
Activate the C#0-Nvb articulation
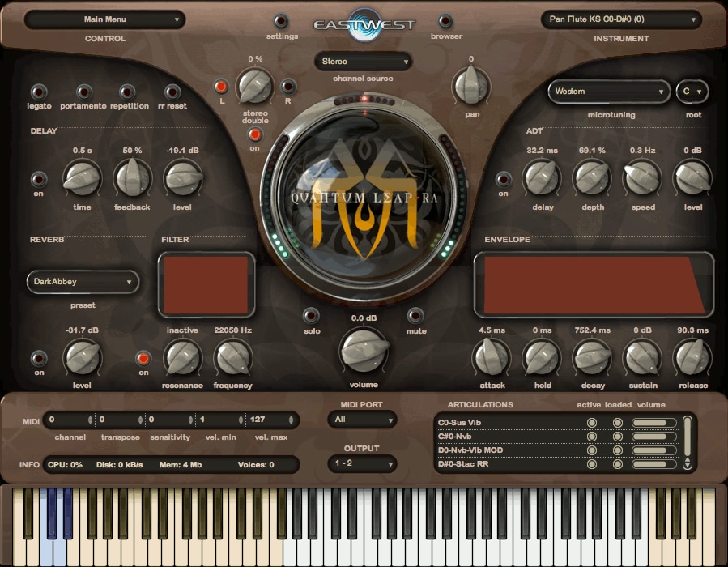coord(591,437)
